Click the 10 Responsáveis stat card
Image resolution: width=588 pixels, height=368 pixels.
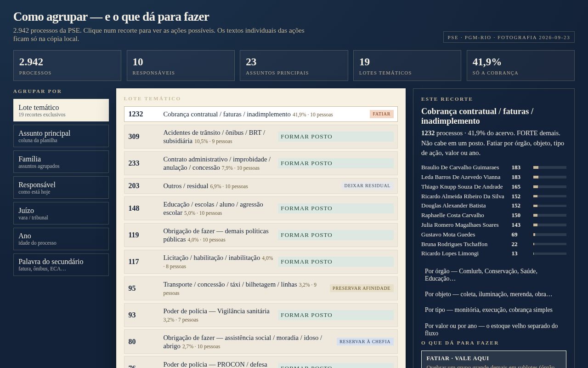[181, 66]
